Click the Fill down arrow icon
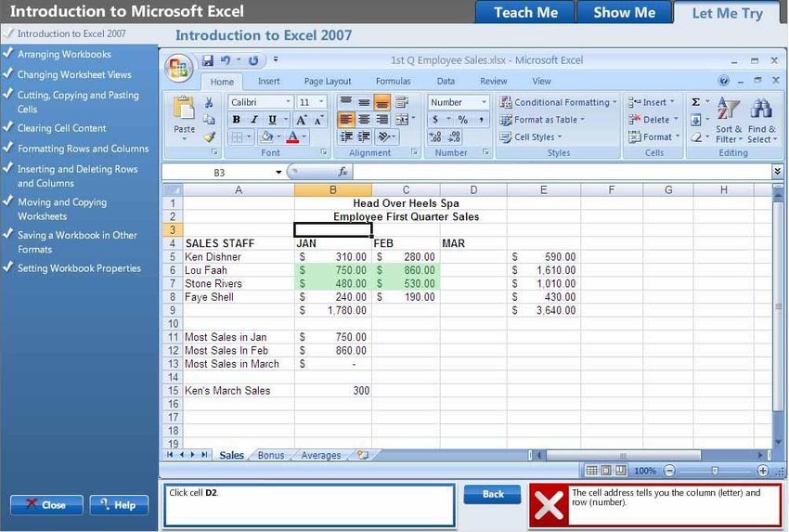Image resolution: width=789 pixels, height=532 pixels. point(696,120)
